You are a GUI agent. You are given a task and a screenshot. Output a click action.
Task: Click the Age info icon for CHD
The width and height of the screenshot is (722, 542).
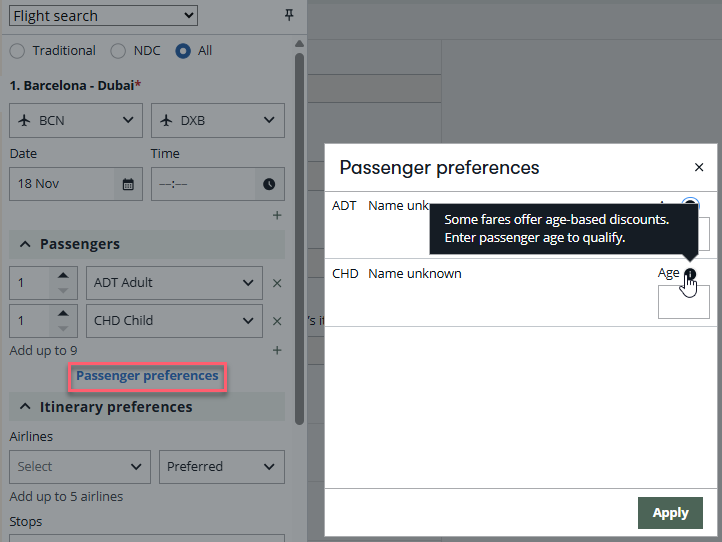coord(690,274)
